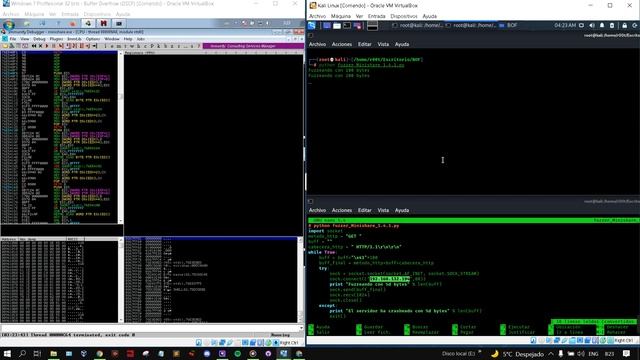Show the CPU window with the 'c' toolbar button

tap(145, 46)
